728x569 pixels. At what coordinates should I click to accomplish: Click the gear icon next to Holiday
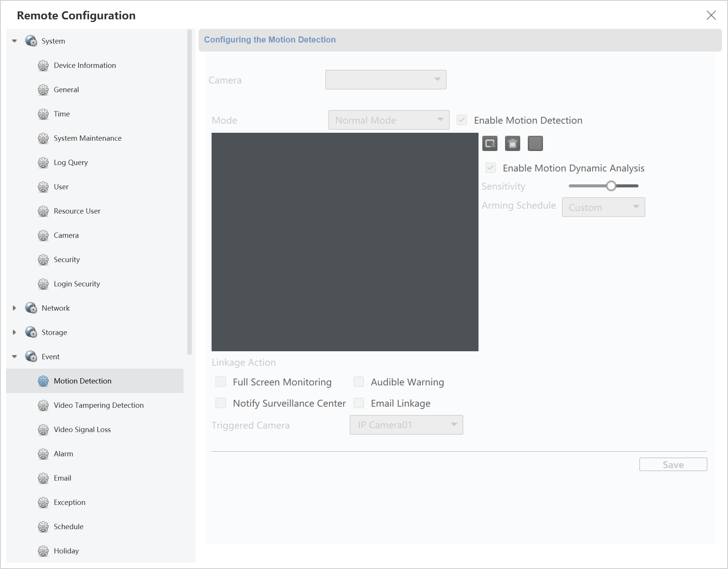43,551
